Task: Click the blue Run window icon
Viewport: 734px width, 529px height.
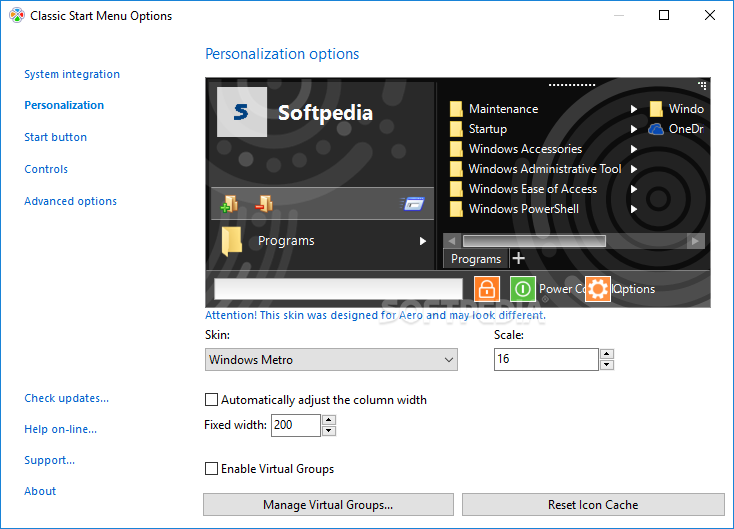Action: click(412, 204)
